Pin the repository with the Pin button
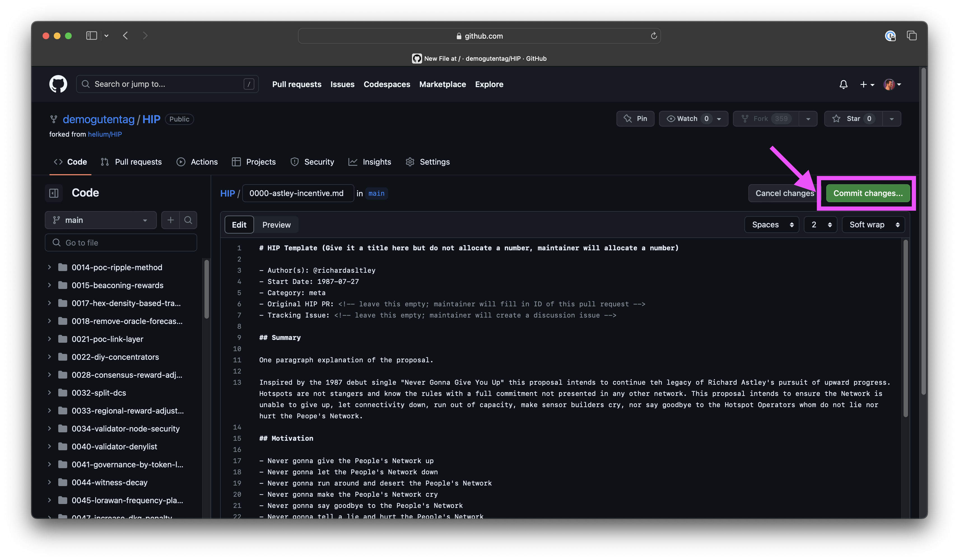 tap(635, 119)
